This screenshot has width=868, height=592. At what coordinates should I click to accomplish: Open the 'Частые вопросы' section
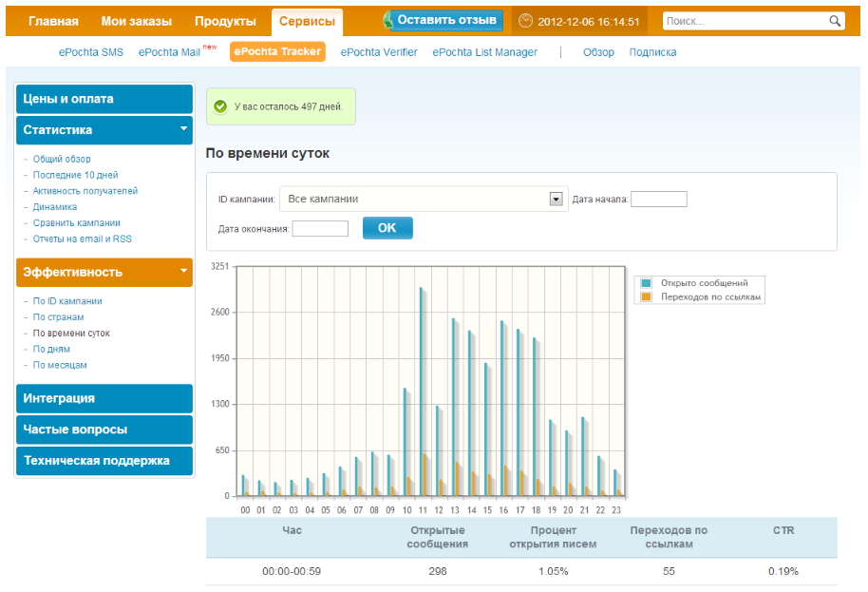[104, 430]
